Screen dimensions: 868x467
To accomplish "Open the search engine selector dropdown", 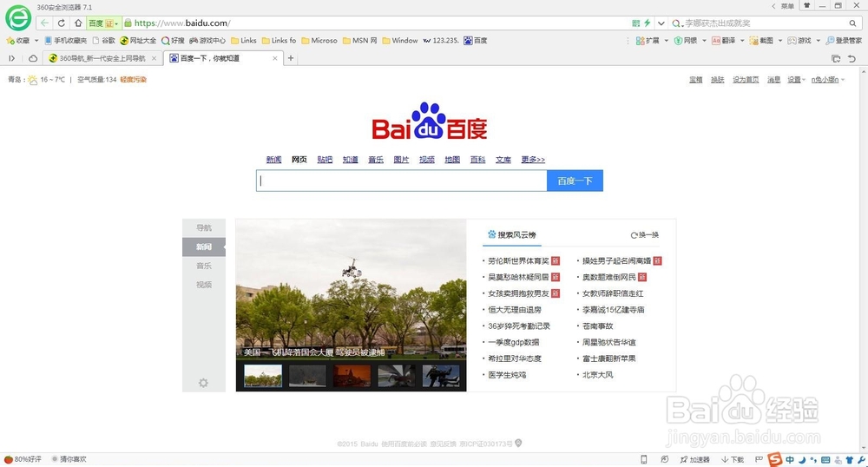I will (x=677, y=23).
